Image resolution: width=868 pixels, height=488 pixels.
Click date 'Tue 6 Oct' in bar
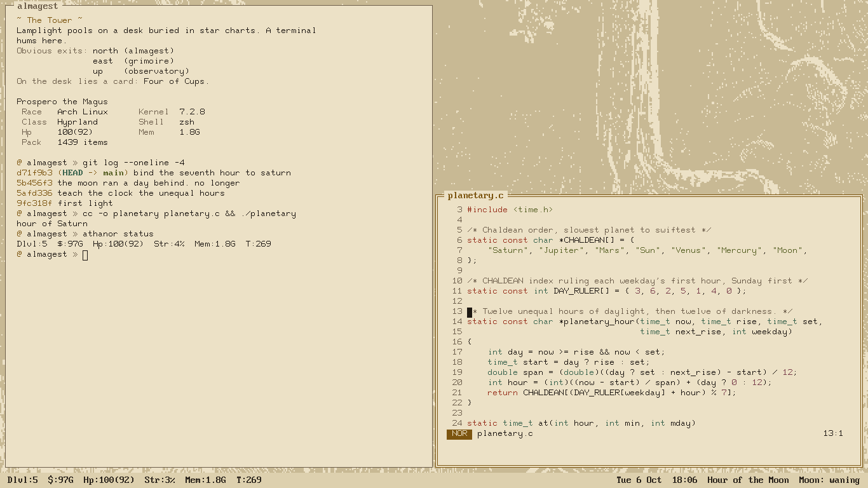[x=639, y=480]
